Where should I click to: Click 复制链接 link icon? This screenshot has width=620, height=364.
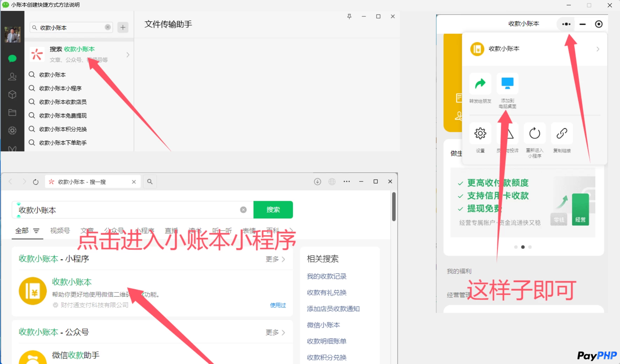click(562, 133)
